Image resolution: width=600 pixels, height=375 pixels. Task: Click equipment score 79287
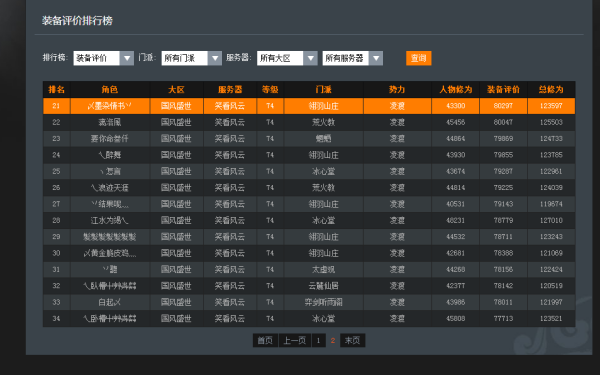coord(503,171)
